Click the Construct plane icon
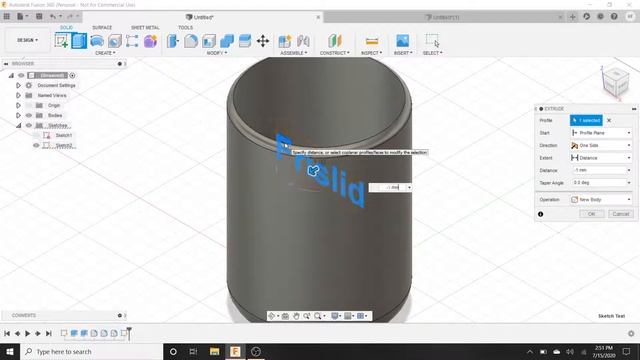This screenshot has width=640, height=360. pyautogui.click(x=334, y=41)
